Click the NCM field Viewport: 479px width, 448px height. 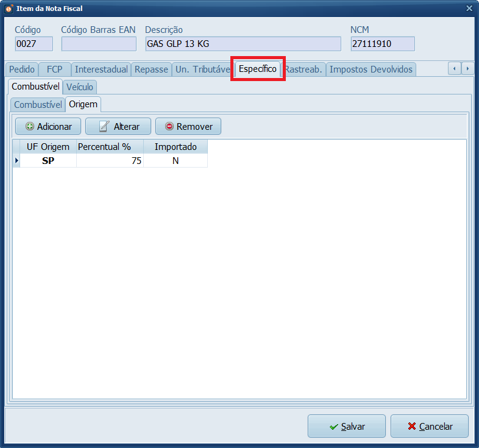382,44
